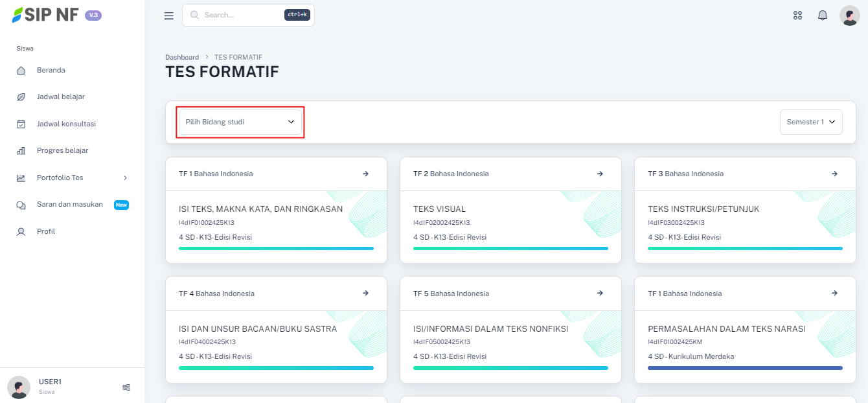Click the hamburger menu icon
The height and width of the screenshot is (403, 868).
pos(168,16)
